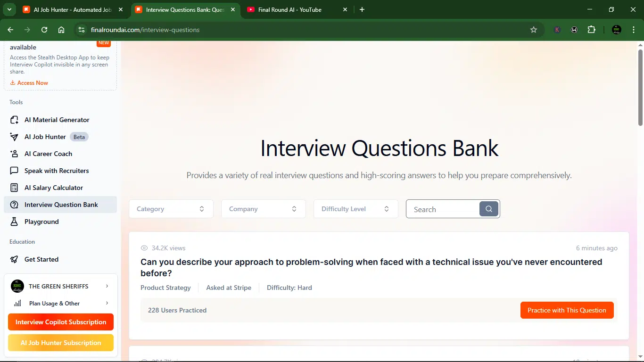Viewport: 644px width, 362px height.
Task: Close the Final Round AI YouTube tab
Action: click(x=345, y=9)
